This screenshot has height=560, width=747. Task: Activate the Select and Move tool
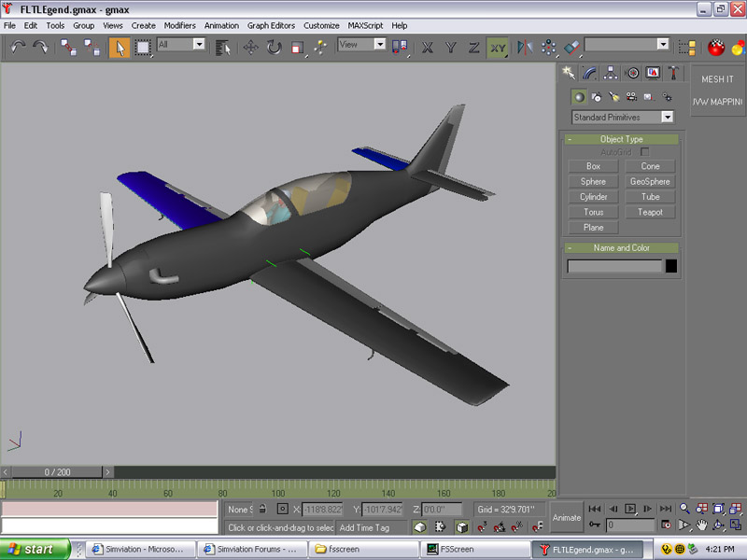pos(251,47)
